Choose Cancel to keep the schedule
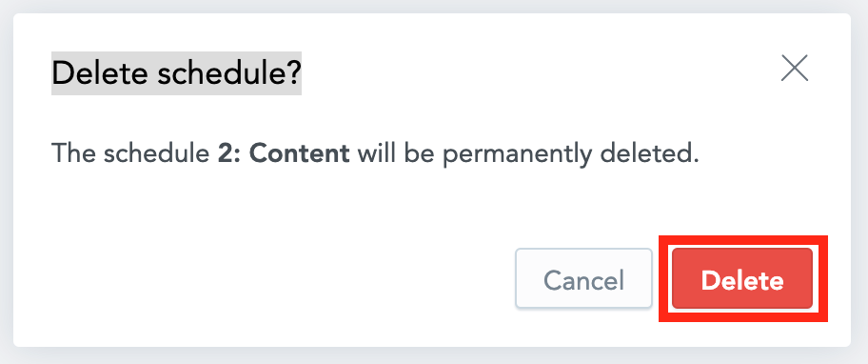 coord(584,278)
